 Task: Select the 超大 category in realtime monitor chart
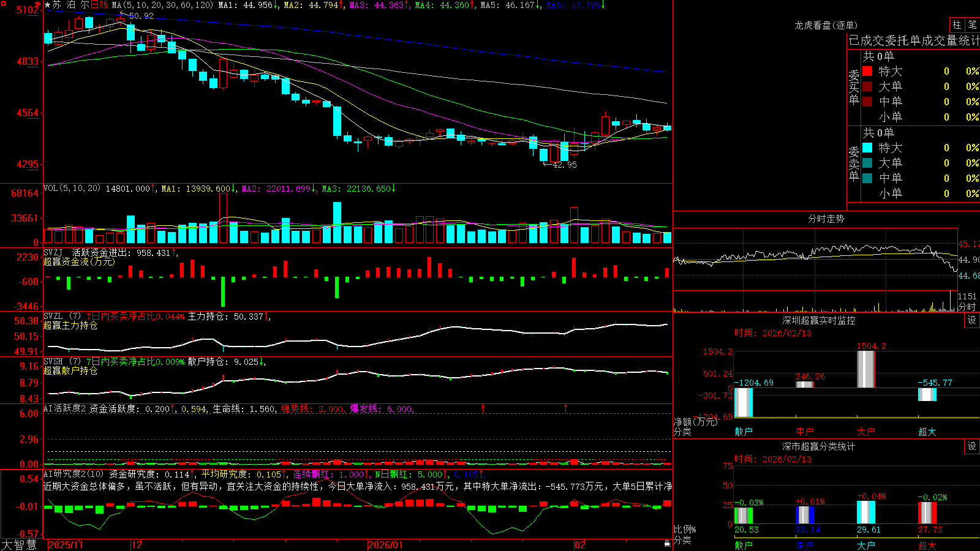coord(927,432)
